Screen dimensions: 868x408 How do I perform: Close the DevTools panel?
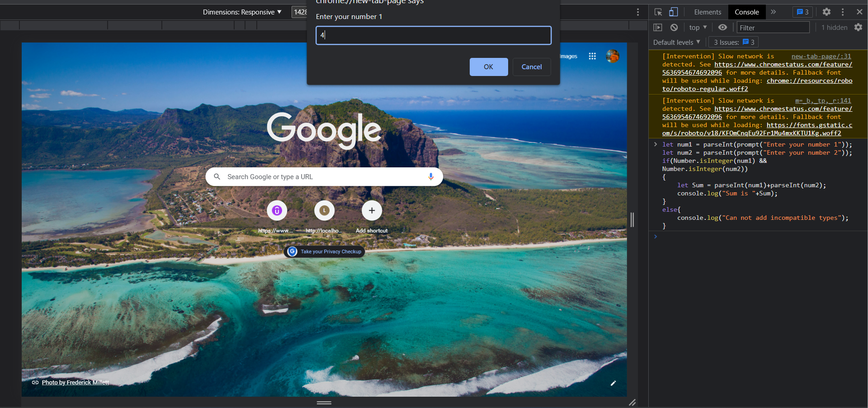coord(859,12)
